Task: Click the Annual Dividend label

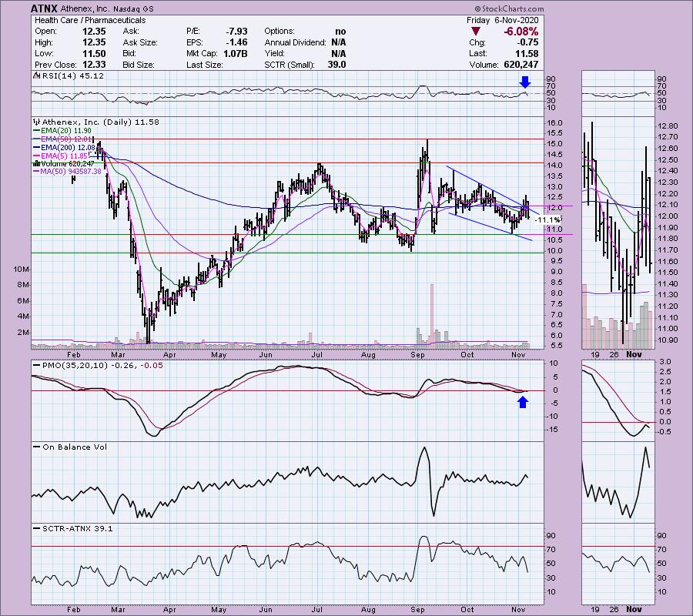Action: pos(295,42)
